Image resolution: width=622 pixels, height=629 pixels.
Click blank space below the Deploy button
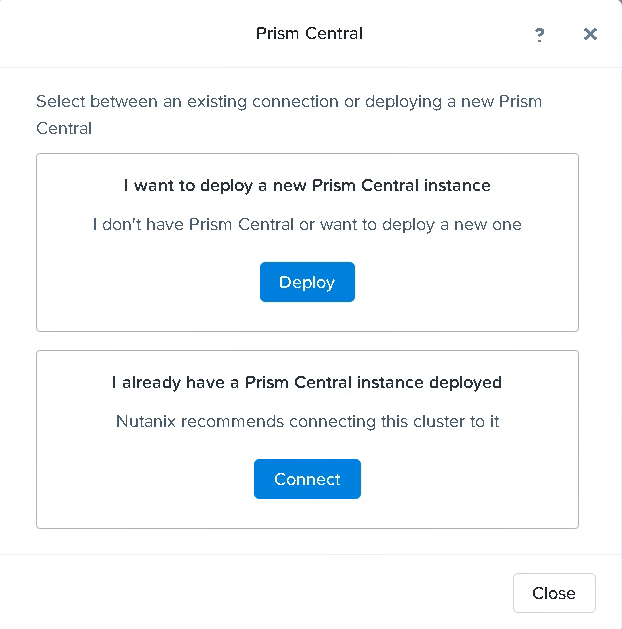point(307,316)
